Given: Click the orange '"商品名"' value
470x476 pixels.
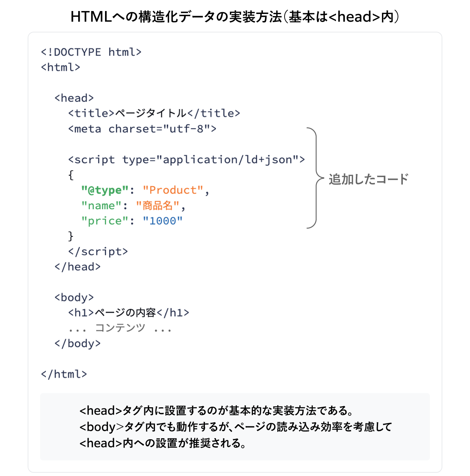Looking at the screenshot, I should [158, 205].
